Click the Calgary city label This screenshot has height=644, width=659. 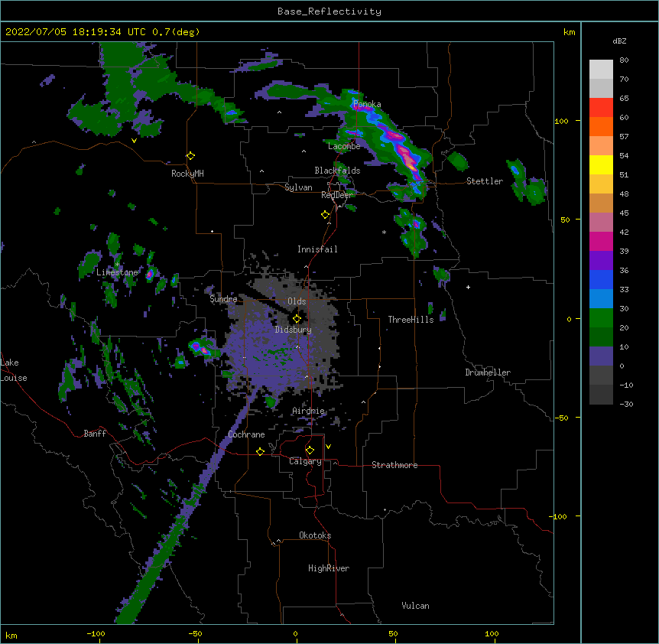coord(305,461)
